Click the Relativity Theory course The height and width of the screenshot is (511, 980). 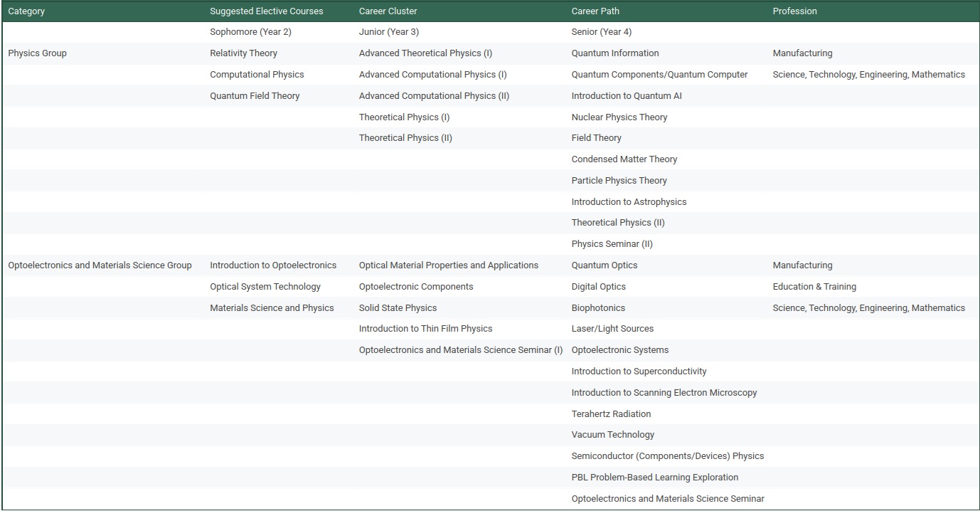click(243, 53)
